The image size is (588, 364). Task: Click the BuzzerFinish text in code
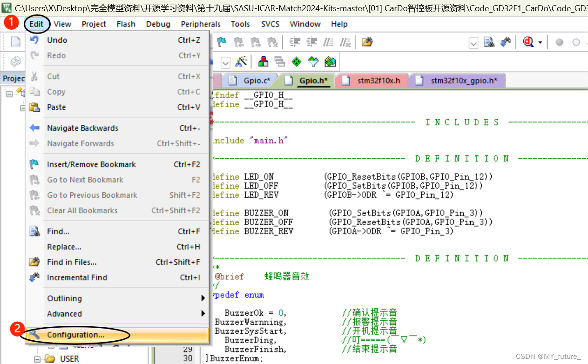[x=255, y=349]
